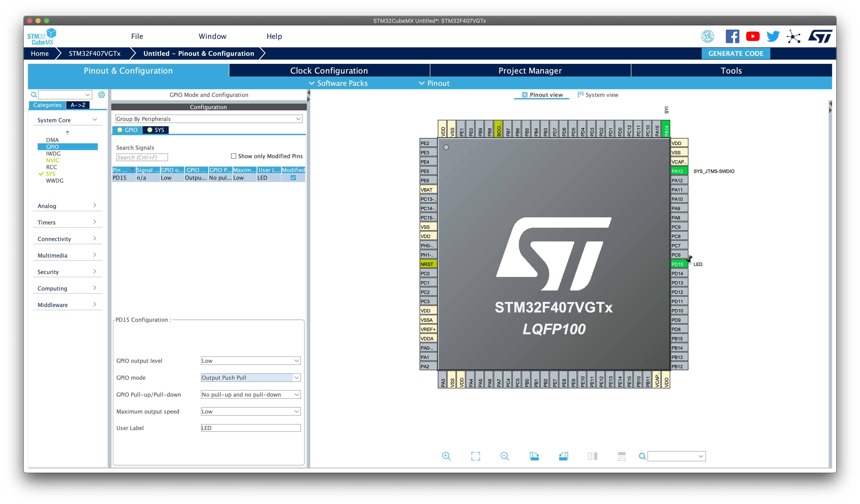
Task: Select RCC in System Core list
Action: (52, 167)
